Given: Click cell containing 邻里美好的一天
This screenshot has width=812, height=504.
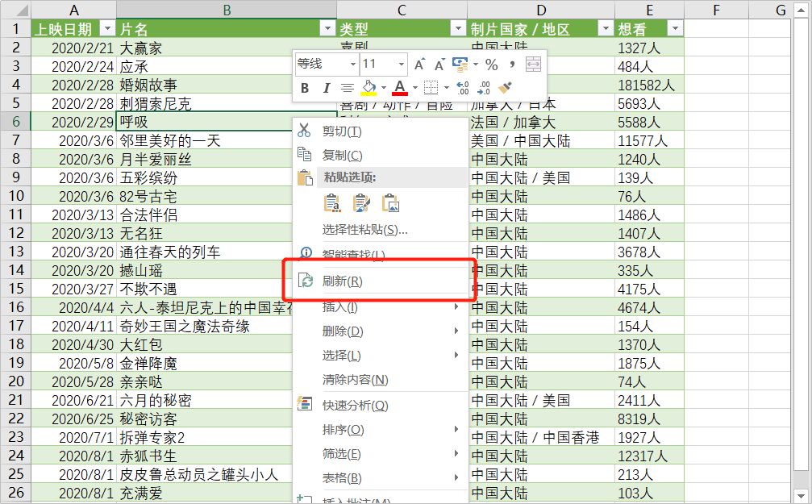Looking at the screenshot, I should pyautogui.click(x=227, y=140).
